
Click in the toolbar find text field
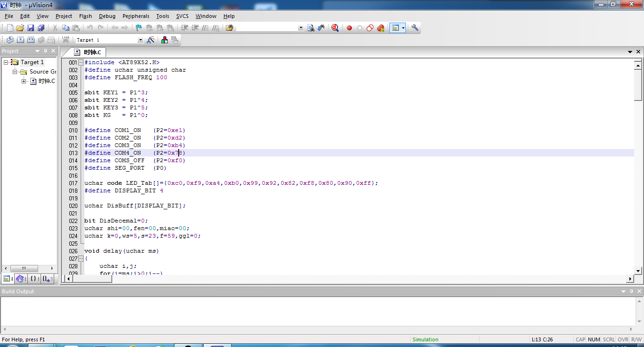(x=267, y=28)
